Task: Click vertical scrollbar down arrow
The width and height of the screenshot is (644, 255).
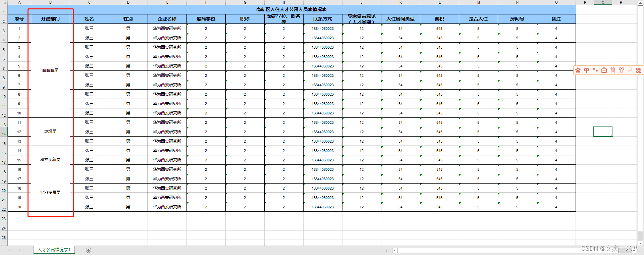Action: (640, 244)
